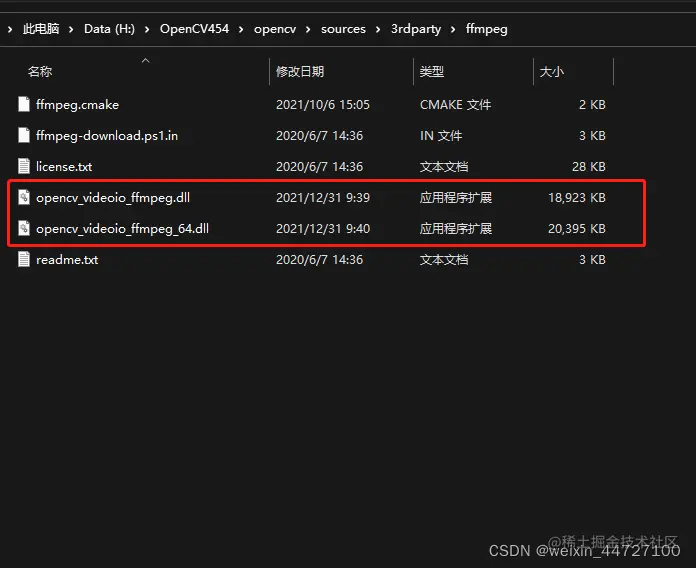The width and height of the screenshot is (696, 568).
Task: Click date 2021/12/31 9:39
Action: point(323,198)
